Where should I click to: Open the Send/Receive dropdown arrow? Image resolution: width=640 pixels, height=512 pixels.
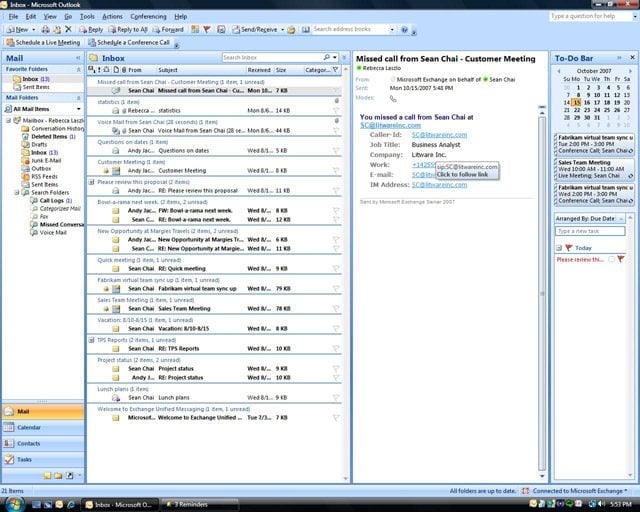point(282,29)
